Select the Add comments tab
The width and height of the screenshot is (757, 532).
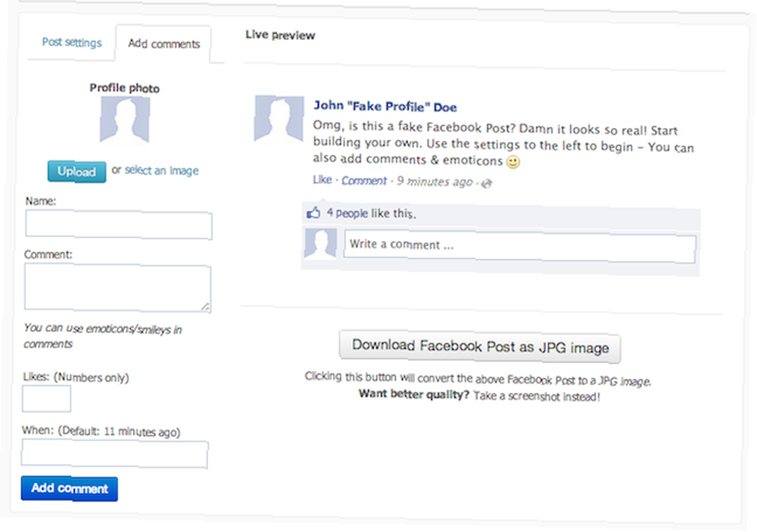pos(164,44)
